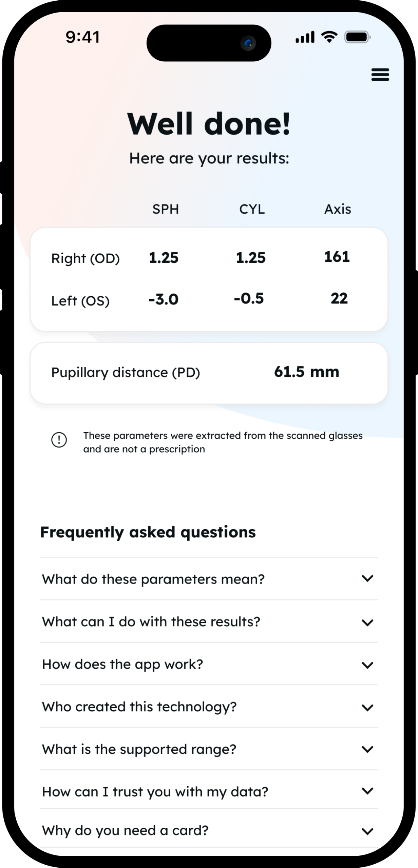Image resolution: width=418 pixels, height=868 pixels.
Task: Tap the Left eye CYL value -0.5
Action: click(249, 298)
